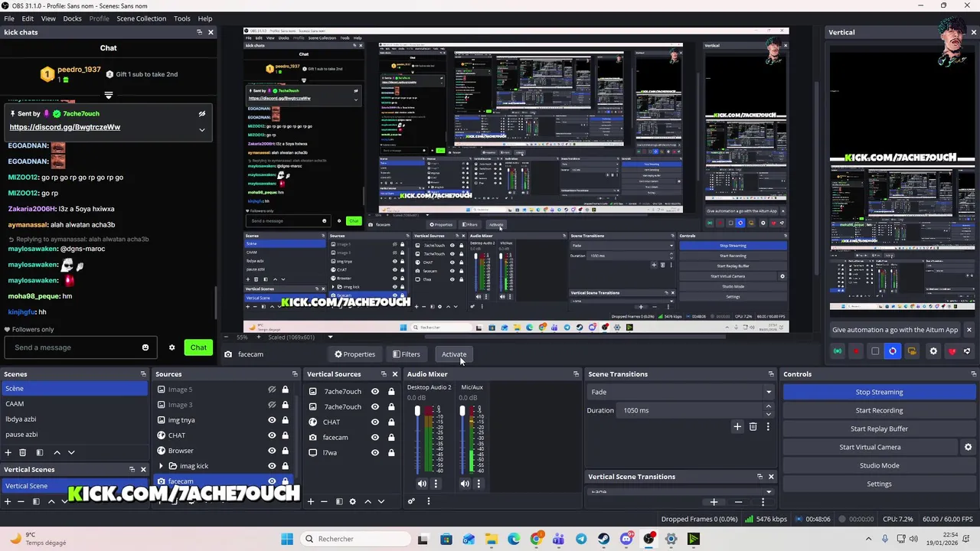Screen dimensions: 980x551
Task: Enable Studio Mode
Action: point(879,465)
